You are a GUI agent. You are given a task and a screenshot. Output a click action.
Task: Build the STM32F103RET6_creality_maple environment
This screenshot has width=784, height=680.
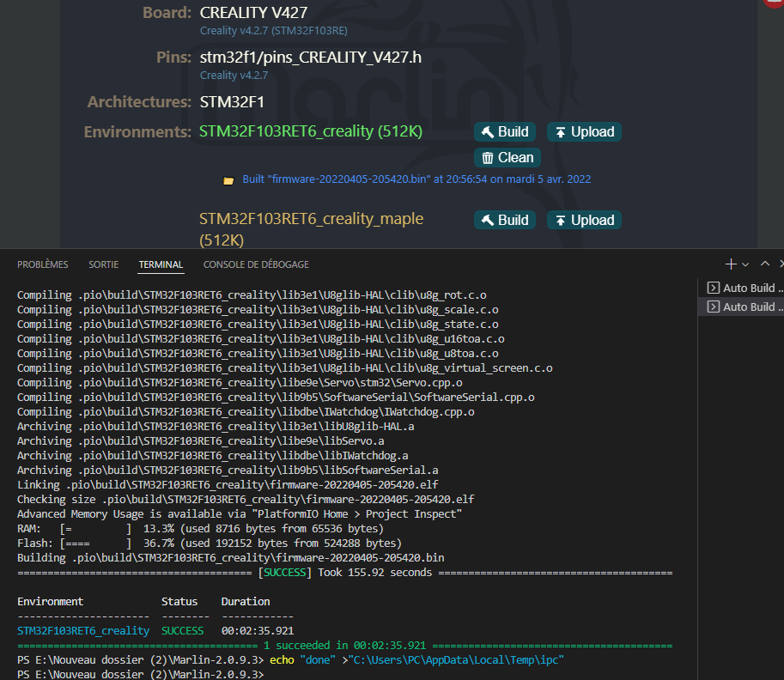point(505,220)
